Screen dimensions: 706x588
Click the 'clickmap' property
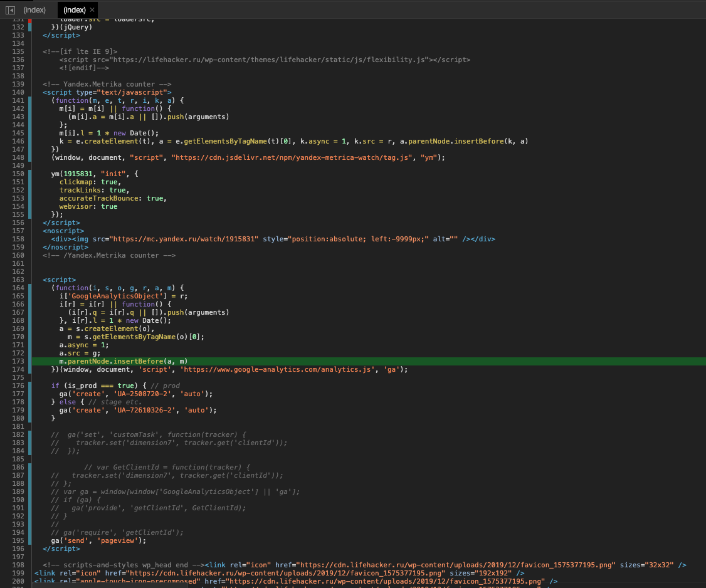pos(76,182)
